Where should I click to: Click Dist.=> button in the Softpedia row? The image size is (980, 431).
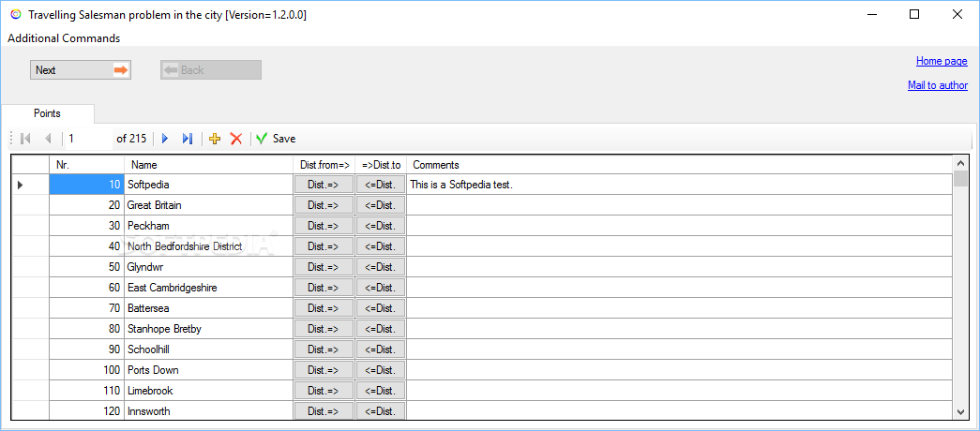click(324, 185)
